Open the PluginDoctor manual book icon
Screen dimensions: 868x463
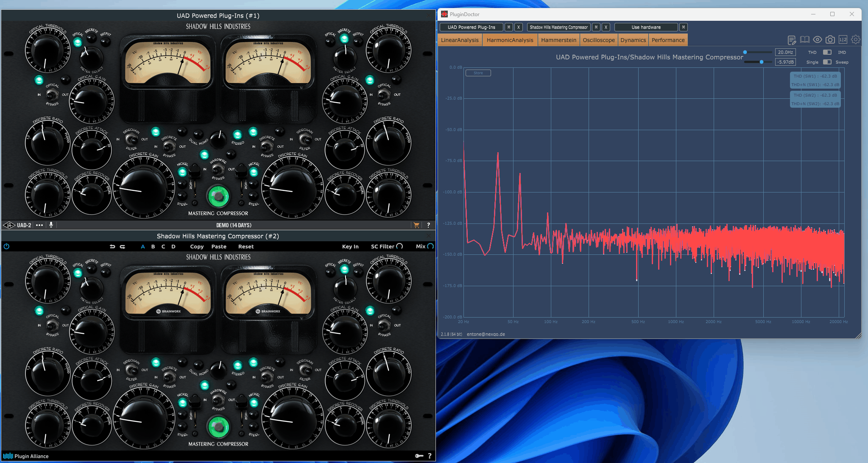[804, 40]
